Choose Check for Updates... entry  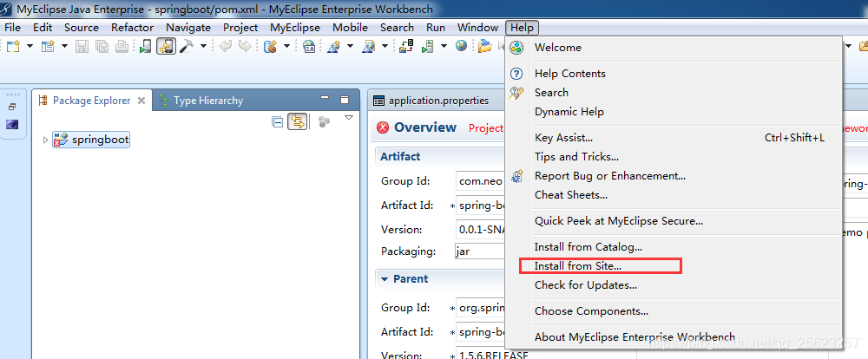click(x=674, y=285)
